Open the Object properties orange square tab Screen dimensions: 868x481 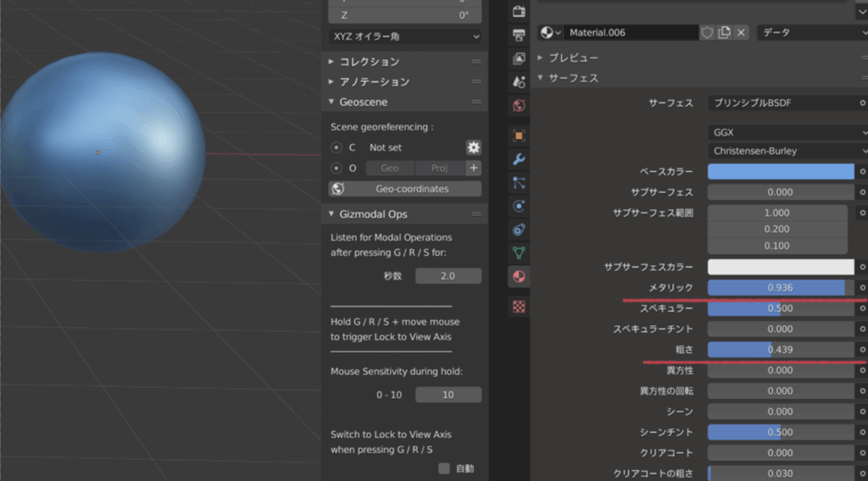[520, 135]
